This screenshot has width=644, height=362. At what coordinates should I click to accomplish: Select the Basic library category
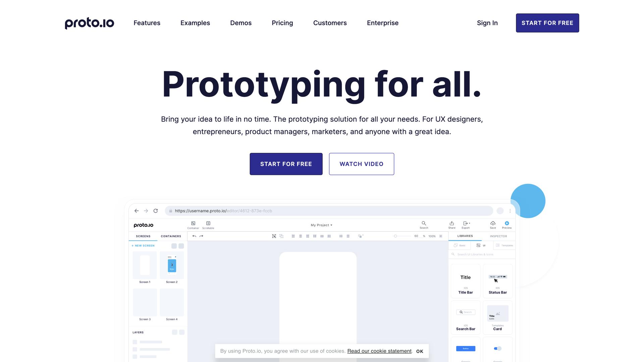point(460,245)
